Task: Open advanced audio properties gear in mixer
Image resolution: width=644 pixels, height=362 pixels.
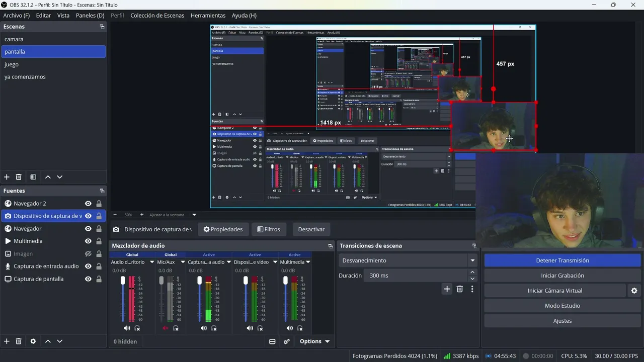Action: pyautogui.click(x=287, y=341)
